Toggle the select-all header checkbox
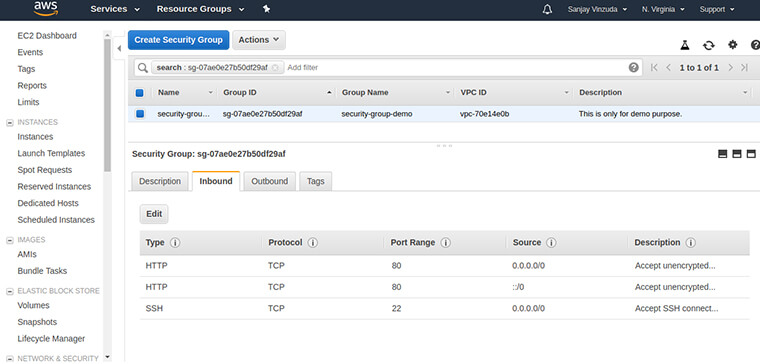The height and width of the screenshot is (364, 760). 140,93
